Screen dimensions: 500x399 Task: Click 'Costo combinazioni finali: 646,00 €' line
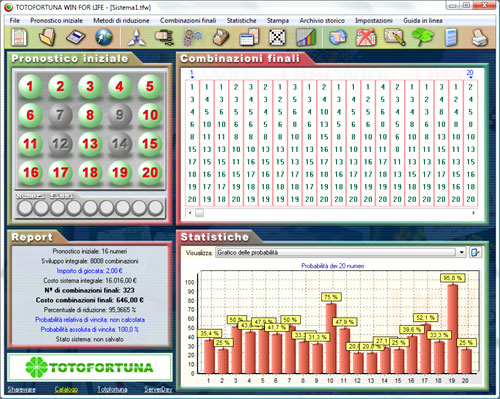pyautogui.click(x=90, y=300)
